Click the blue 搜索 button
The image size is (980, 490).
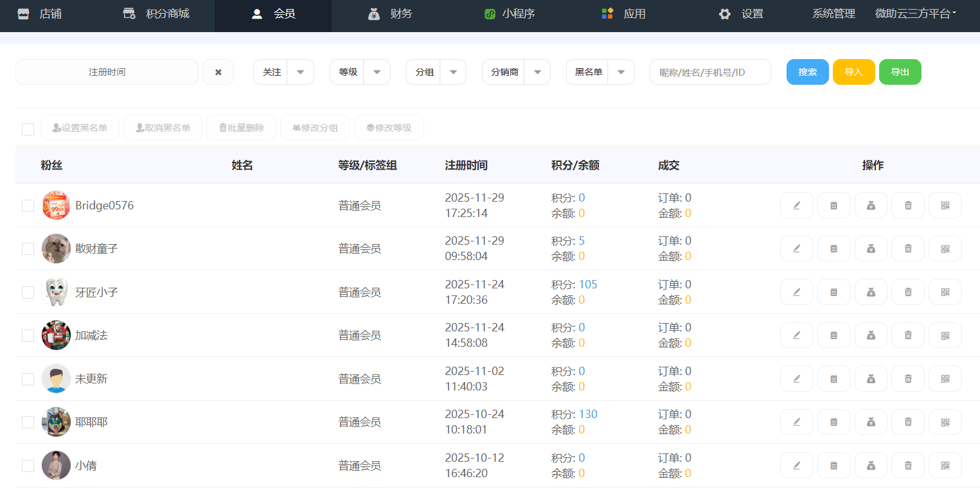(807, 72)
